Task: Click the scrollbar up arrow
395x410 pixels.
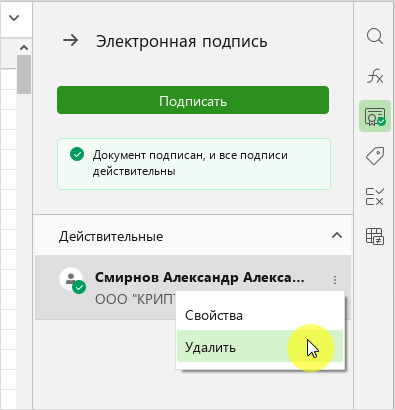Action: point(24,48)
